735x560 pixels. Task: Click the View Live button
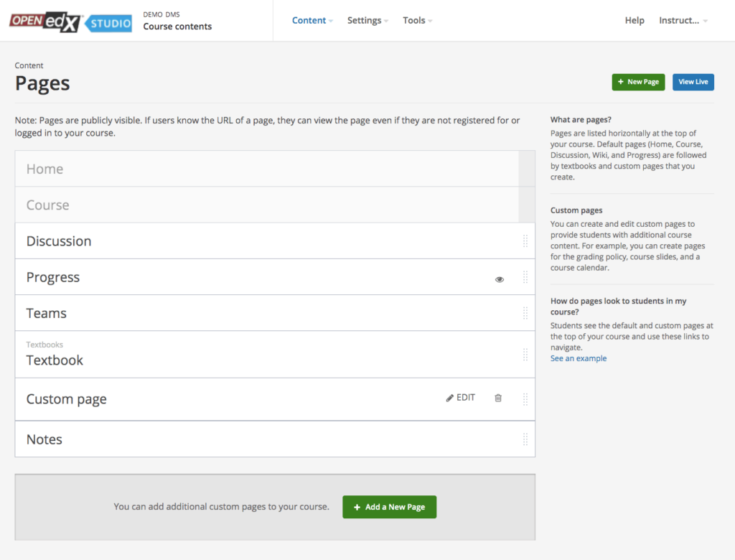tap(693, 82)
